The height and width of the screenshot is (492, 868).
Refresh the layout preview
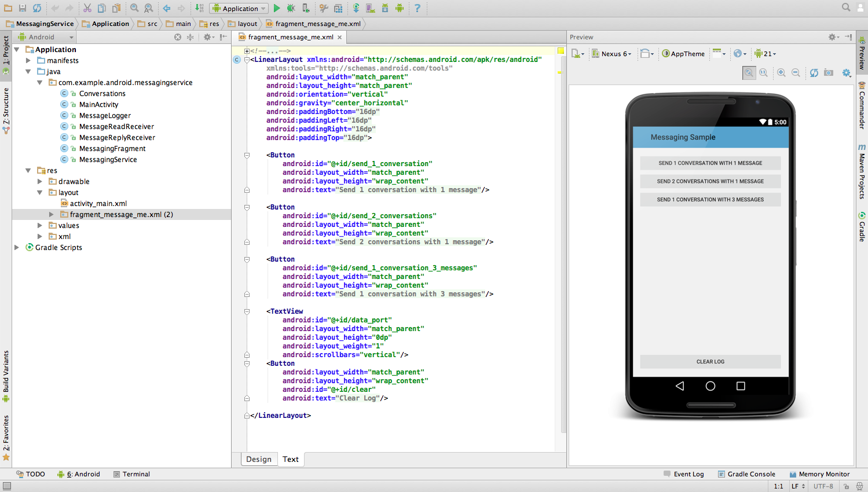point(814,72)
